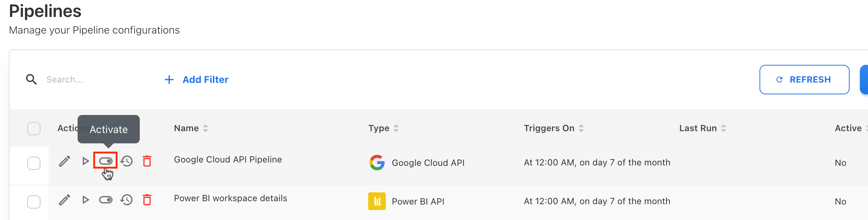Delete the Power BI workspace details pipeline

pos(147,200)
